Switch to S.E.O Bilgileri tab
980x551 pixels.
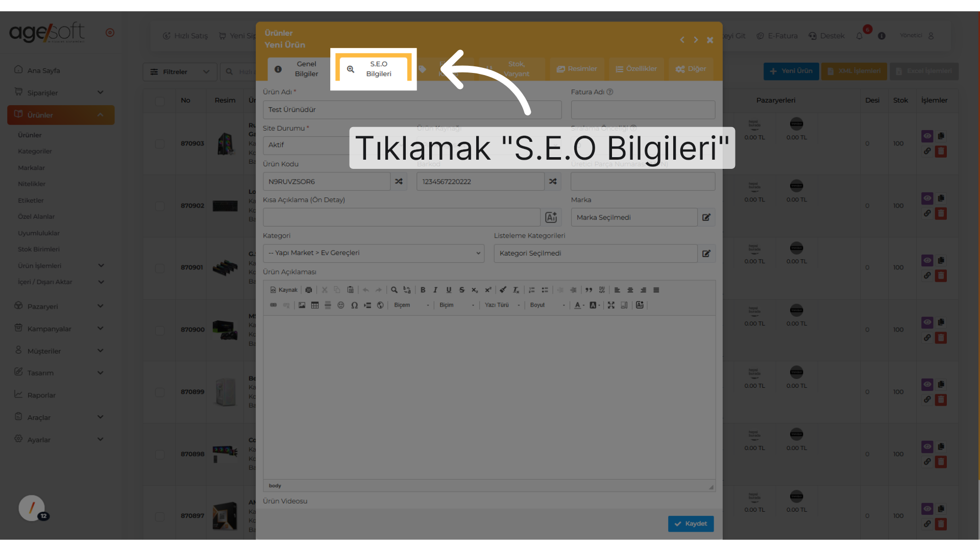coord(373,69)
